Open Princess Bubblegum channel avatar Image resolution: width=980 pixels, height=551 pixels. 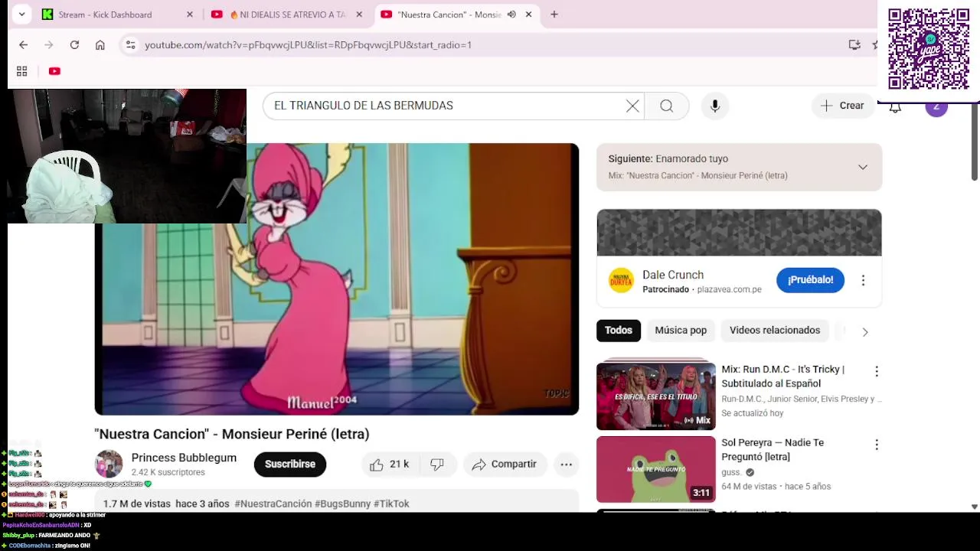(x=109, y=464)
